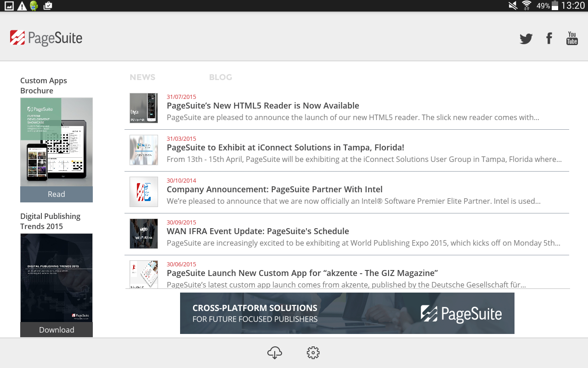Open the settings gear icon
Screen dimensions: 588x368
tap(313, 353)
